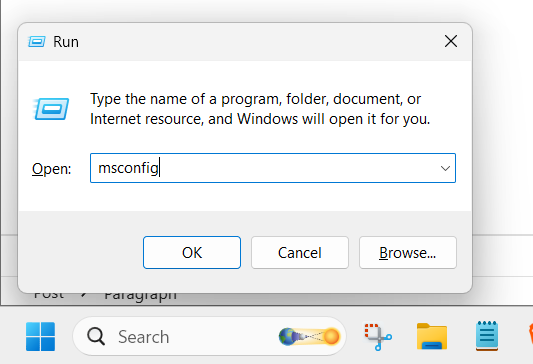Close the Run dialog with the X
This screenshot has width=533, height=364.
(451, 41)
